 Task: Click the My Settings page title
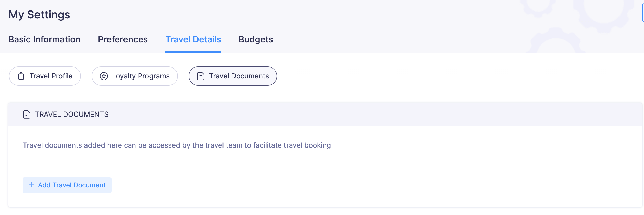(x=39, y=15)
